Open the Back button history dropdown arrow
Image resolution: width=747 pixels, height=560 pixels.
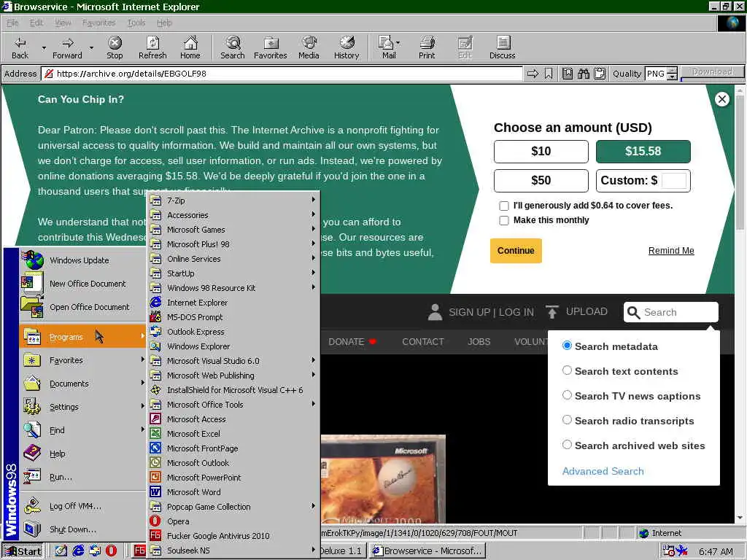pos(43,47)
